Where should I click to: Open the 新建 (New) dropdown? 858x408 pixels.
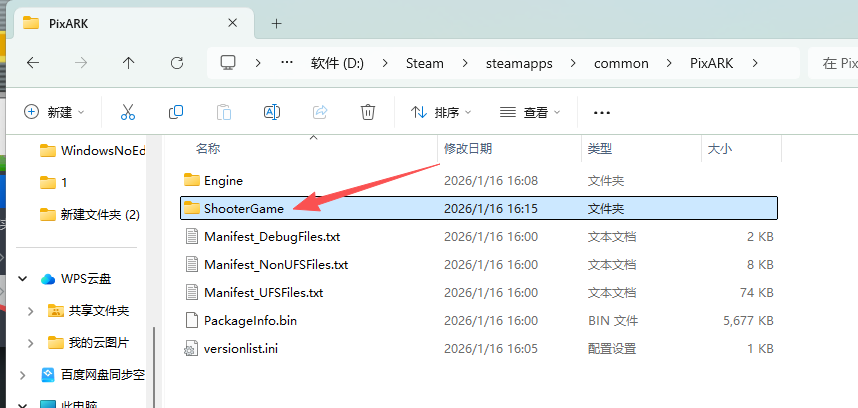pos(55,112)
